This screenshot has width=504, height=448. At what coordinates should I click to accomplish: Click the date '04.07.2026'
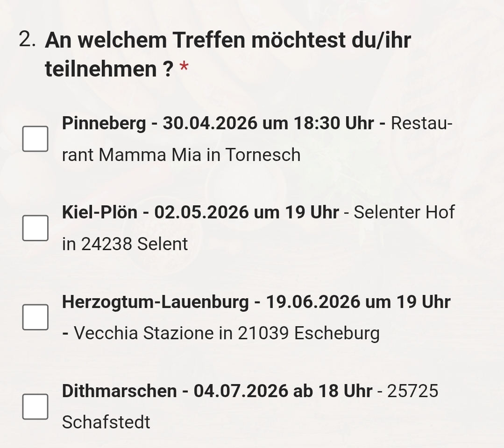[241, 391]
